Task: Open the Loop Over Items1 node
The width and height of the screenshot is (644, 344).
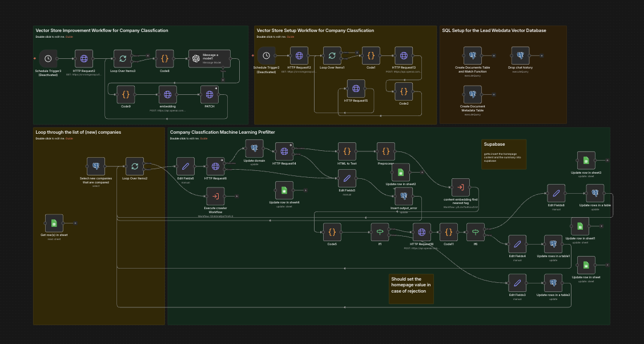Action: click(x=332, y=55)
